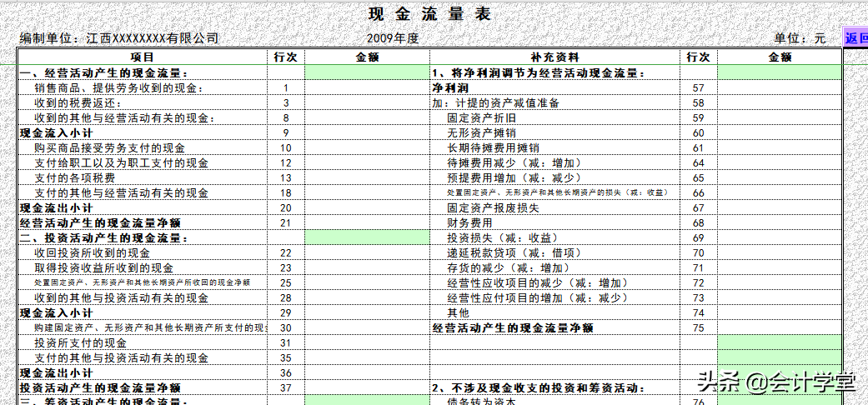The width and height of the screenshot is (868, 405).
Task: Select 现金流入小计 label in row 9
Action: pos(56,132)
